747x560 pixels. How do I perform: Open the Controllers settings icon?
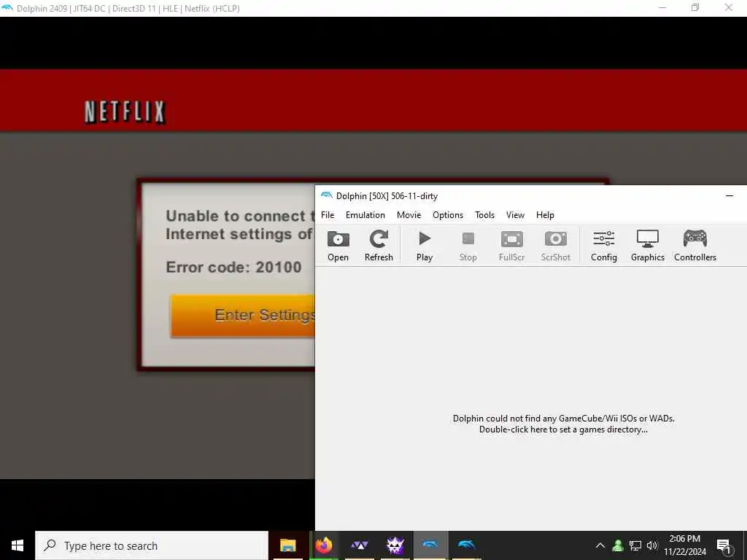point(695,246)
